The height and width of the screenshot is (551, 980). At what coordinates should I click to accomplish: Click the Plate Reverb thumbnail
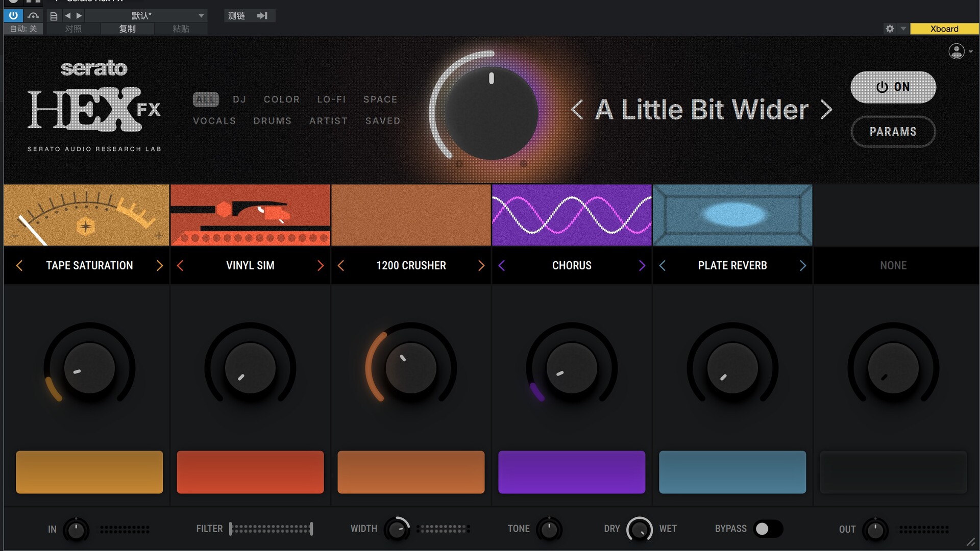[732, 215]
